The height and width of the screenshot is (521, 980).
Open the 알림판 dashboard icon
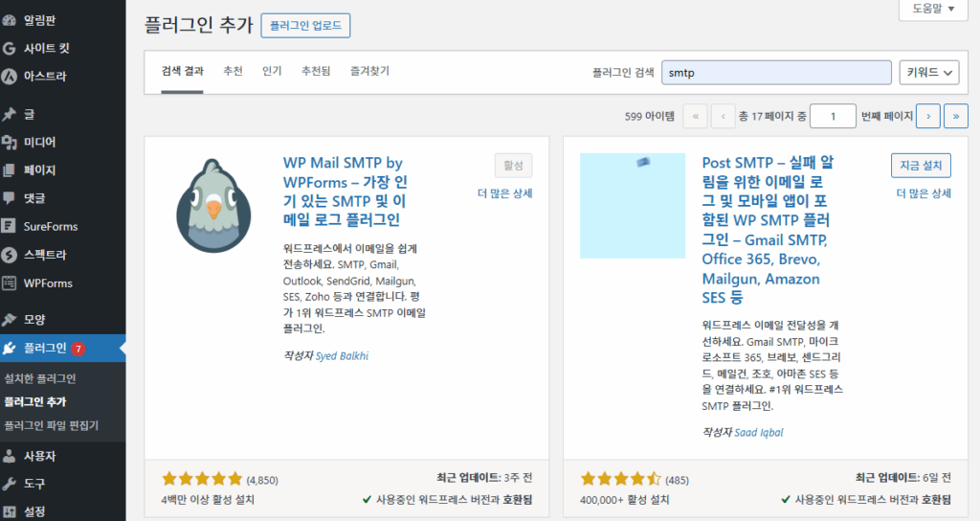point(9,20)
